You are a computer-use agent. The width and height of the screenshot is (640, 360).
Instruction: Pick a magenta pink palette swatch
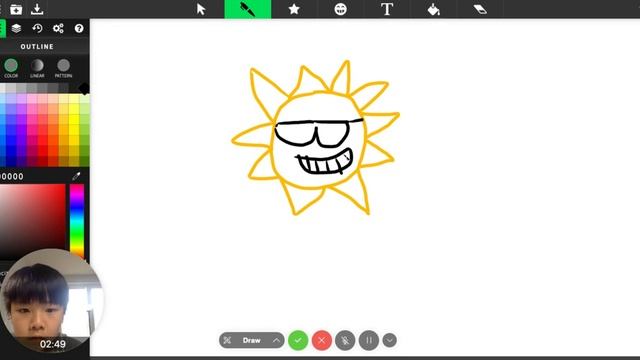coord(32,130)
